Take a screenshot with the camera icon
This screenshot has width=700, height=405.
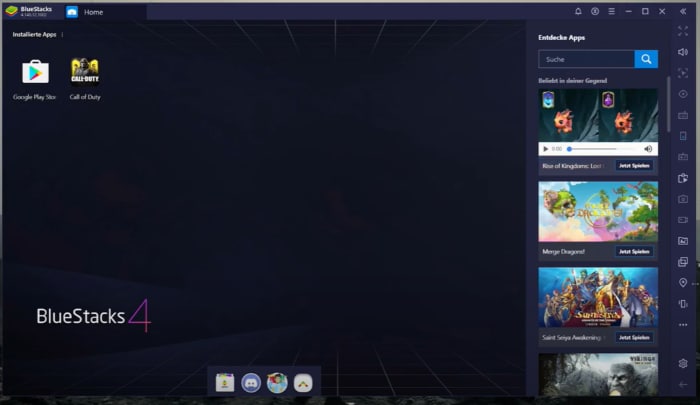683,199
